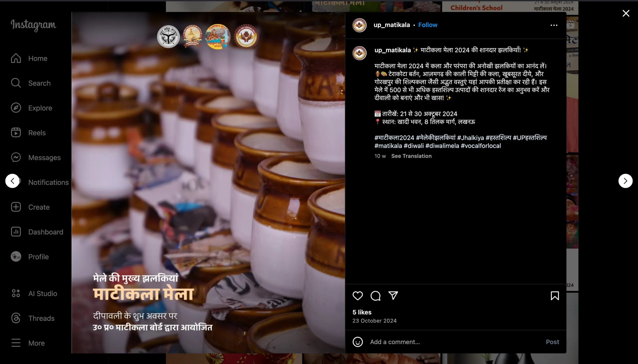The width and height of the screenshot is (638, 364).
Task: Click the Add a comment field
Action: coord(455,342)
